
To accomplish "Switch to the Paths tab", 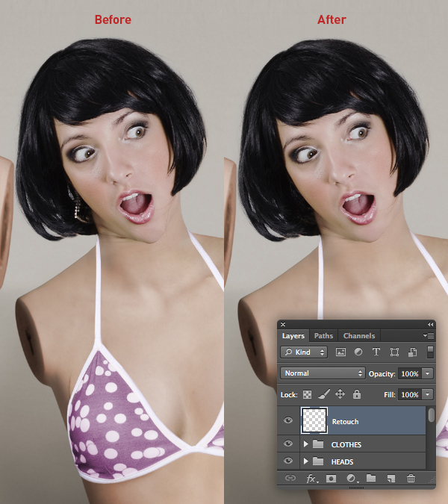I will tap(323, 335).
